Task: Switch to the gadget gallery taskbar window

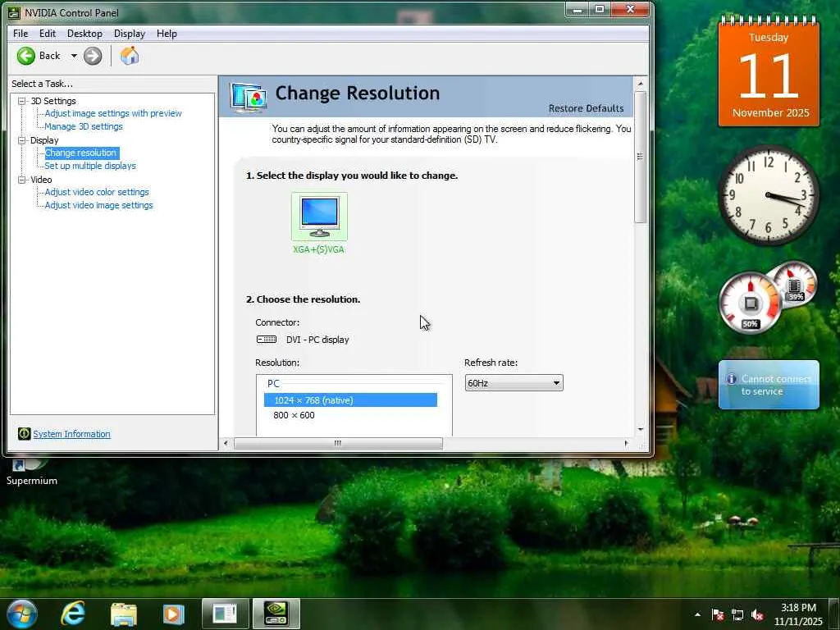Action: tap(225, 614)
